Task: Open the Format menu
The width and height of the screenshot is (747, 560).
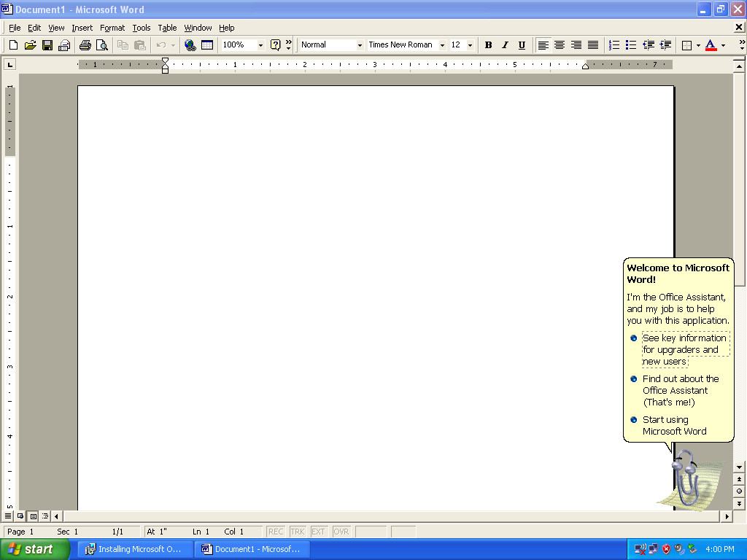Action: (112, 28)
